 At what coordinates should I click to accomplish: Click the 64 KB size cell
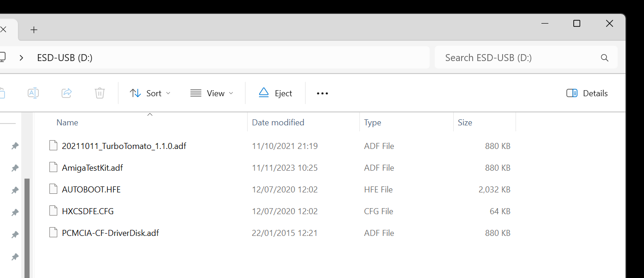pos(500,211)
